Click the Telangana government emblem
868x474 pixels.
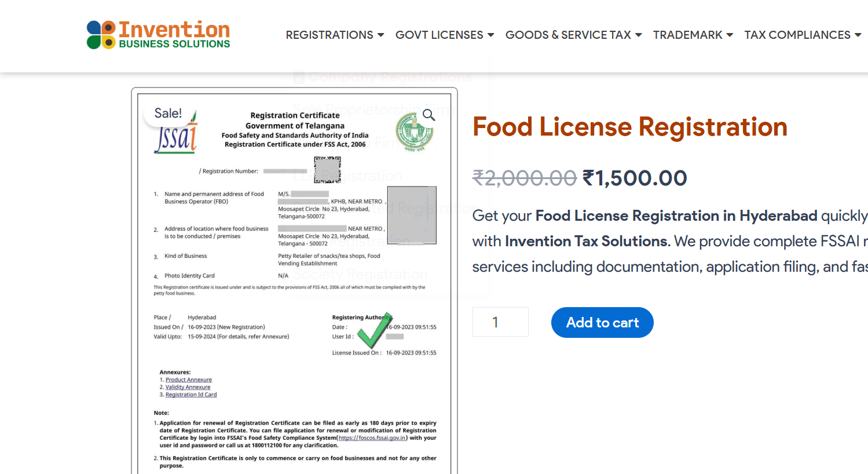click(x=415, y=133)
